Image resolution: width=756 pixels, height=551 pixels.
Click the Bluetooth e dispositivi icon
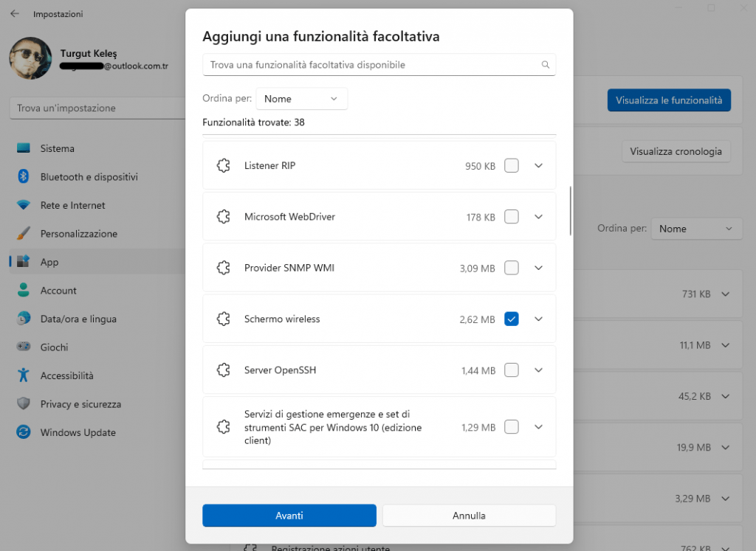pos(24,177)
